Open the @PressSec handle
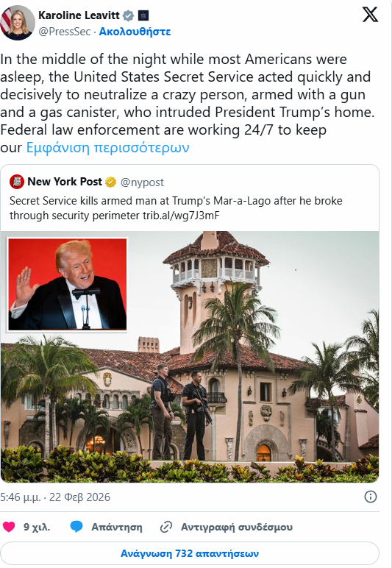 (65, 32)
